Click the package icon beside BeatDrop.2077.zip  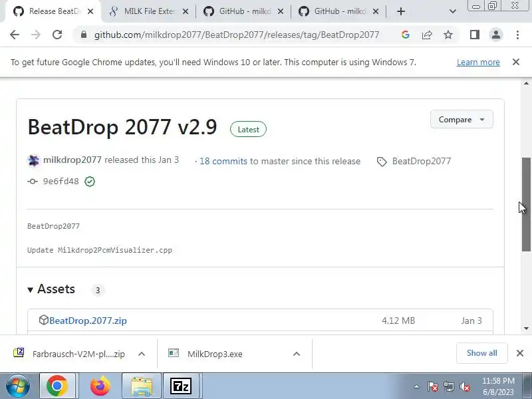pyautogui.click(x=43, y=320)
